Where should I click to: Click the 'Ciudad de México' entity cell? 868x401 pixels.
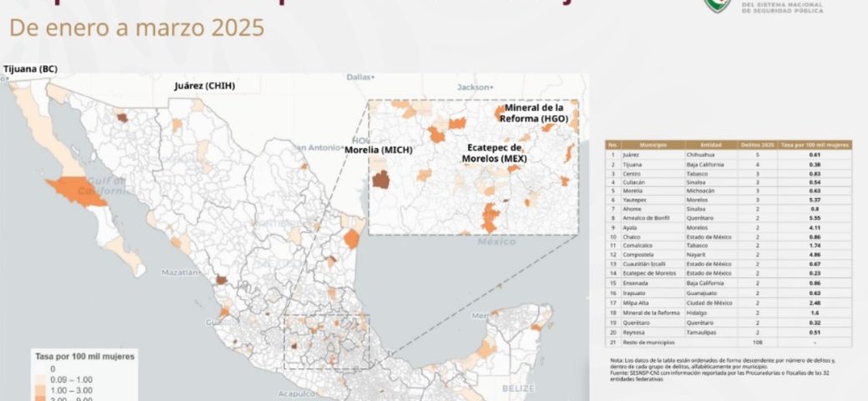710,303
